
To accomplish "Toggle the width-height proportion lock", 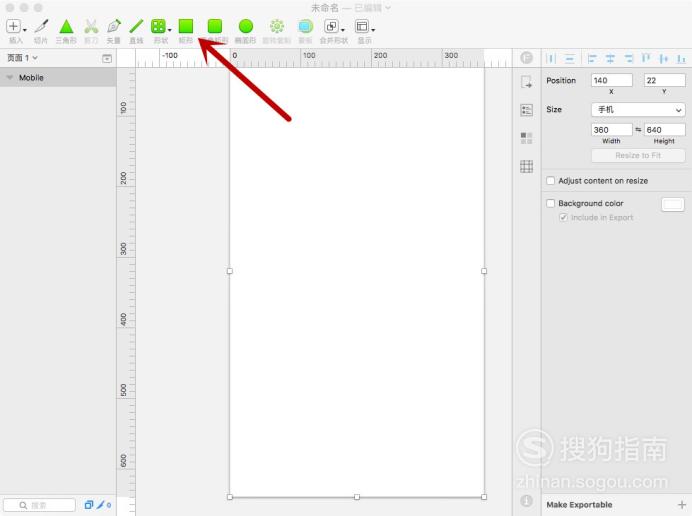I will tap(638, 129).
